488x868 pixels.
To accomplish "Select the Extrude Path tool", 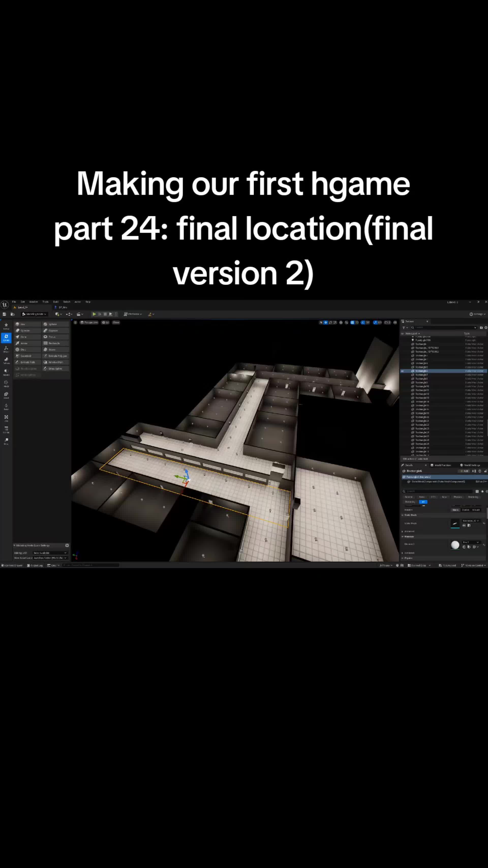I will (x=28, y=362).
